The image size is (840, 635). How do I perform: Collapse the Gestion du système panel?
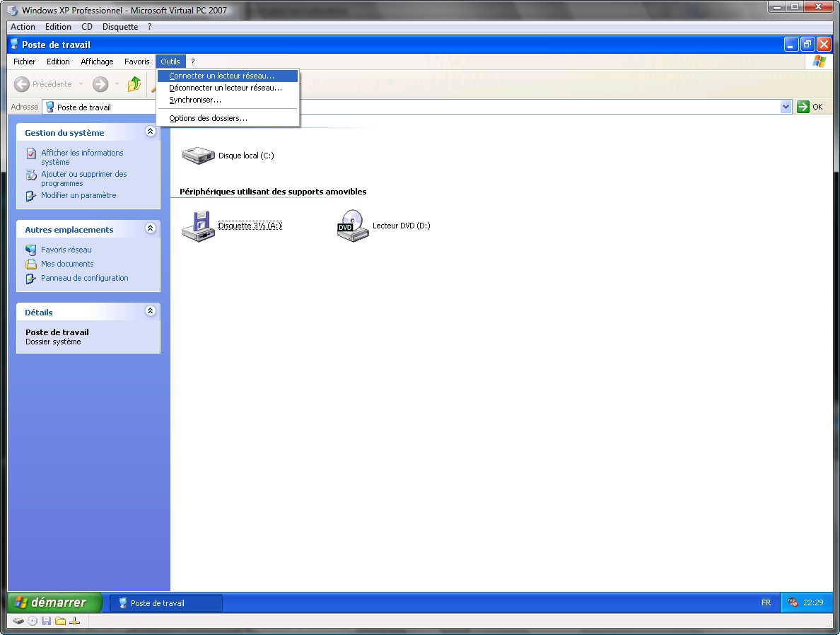(150, 132)
